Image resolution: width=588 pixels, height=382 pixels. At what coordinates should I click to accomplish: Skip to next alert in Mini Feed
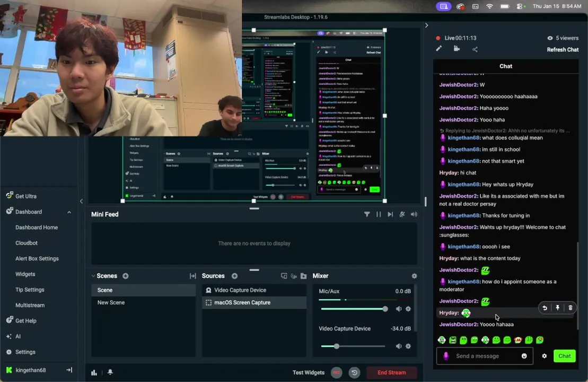(x=390, y=214)
